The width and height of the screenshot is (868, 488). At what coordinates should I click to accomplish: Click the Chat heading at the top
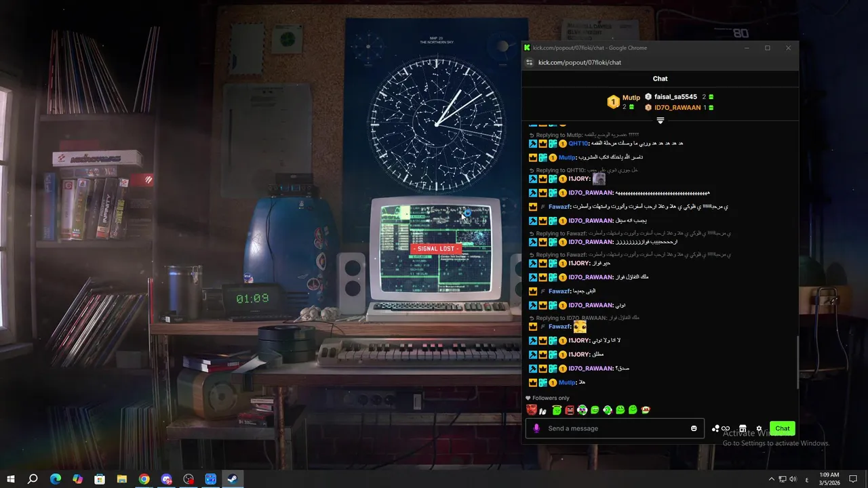coord(660,79)
